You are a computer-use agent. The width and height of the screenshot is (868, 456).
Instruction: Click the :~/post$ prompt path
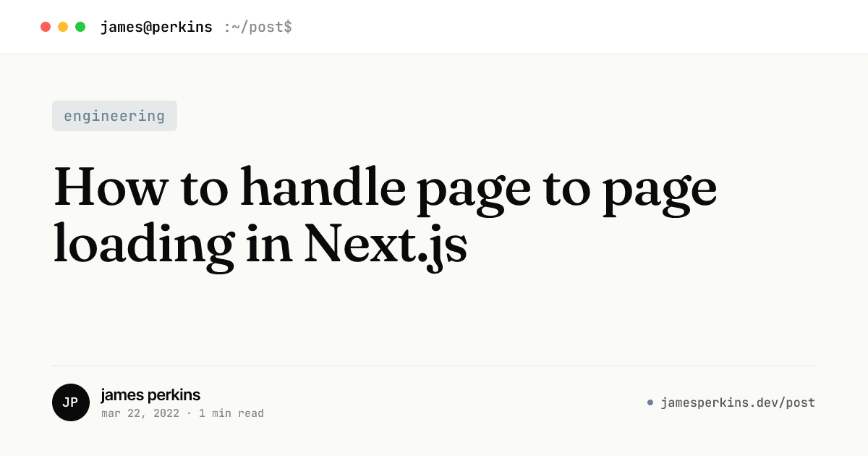[x=258, y=28]
